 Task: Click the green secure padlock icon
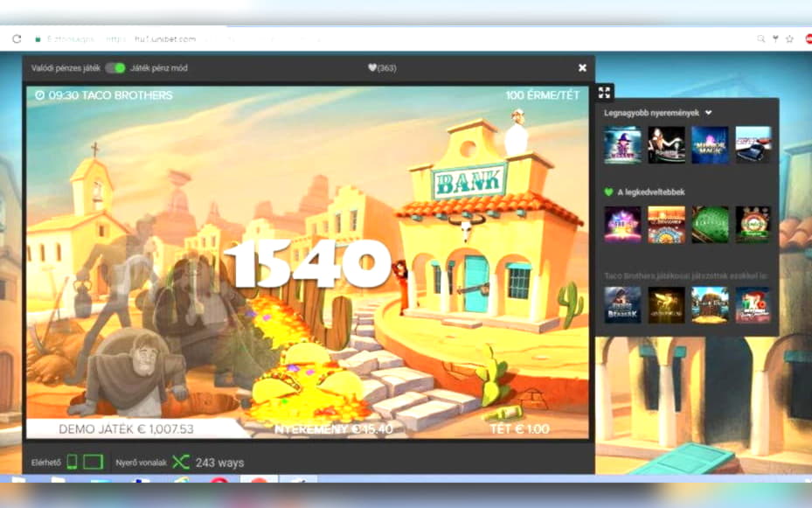point(38,38)
